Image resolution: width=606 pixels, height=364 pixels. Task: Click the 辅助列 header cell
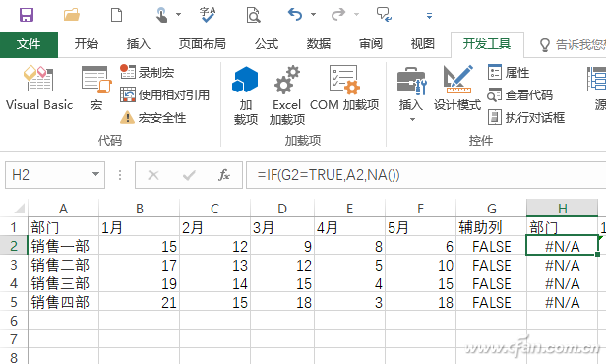(x=491, y=227)
